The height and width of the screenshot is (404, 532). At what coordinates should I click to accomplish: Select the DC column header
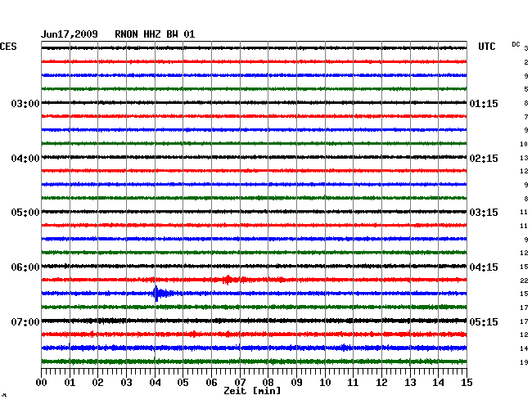pos(516,44)
